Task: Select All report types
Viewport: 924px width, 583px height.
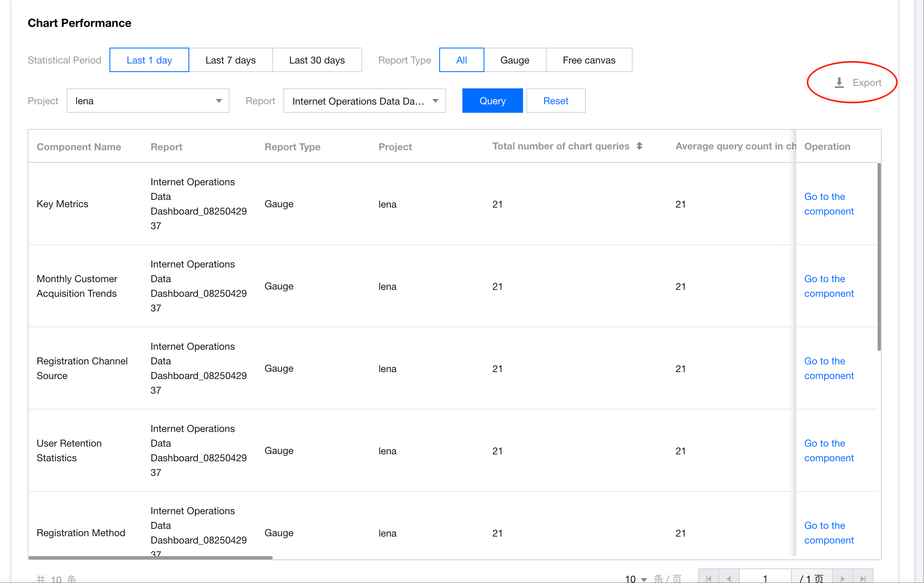Action: pyautogui.click(x=461, y=60)
